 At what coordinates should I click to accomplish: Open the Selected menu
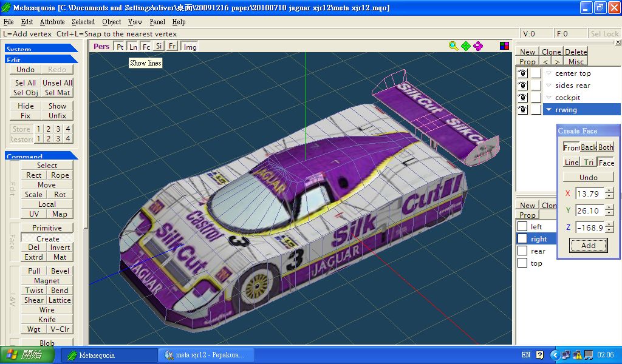(x=83, y=22)
